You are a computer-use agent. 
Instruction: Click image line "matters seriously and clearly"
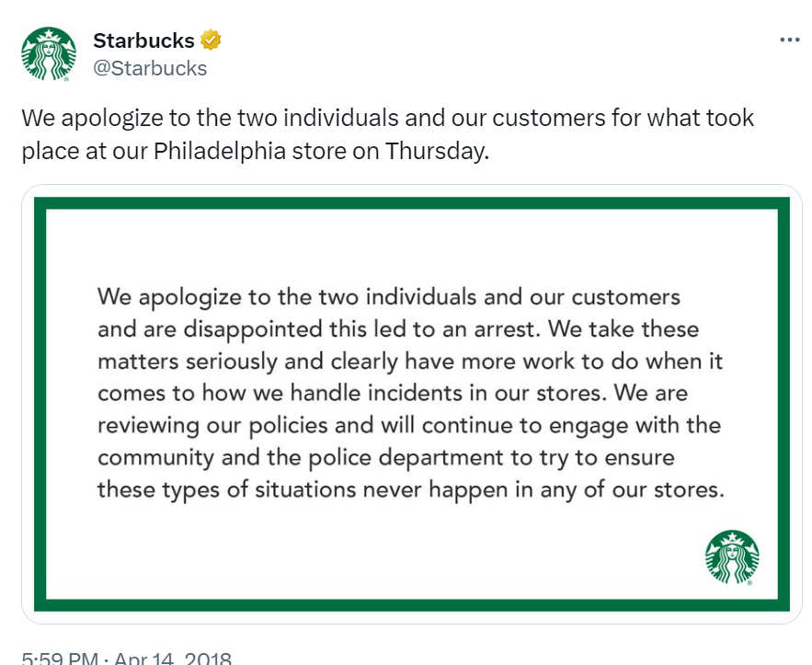point(410,361)
